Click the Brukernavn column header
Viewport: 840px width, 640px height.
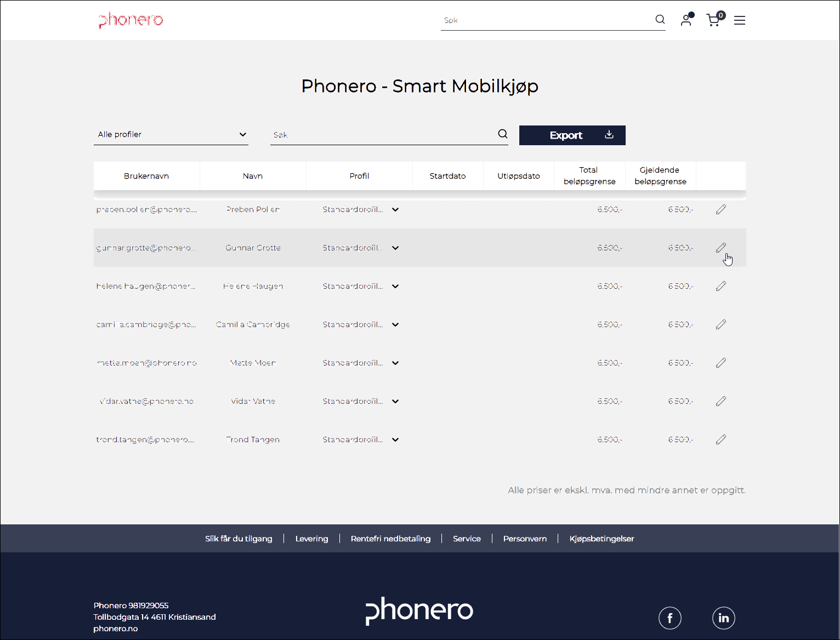(x=146, y=176)
